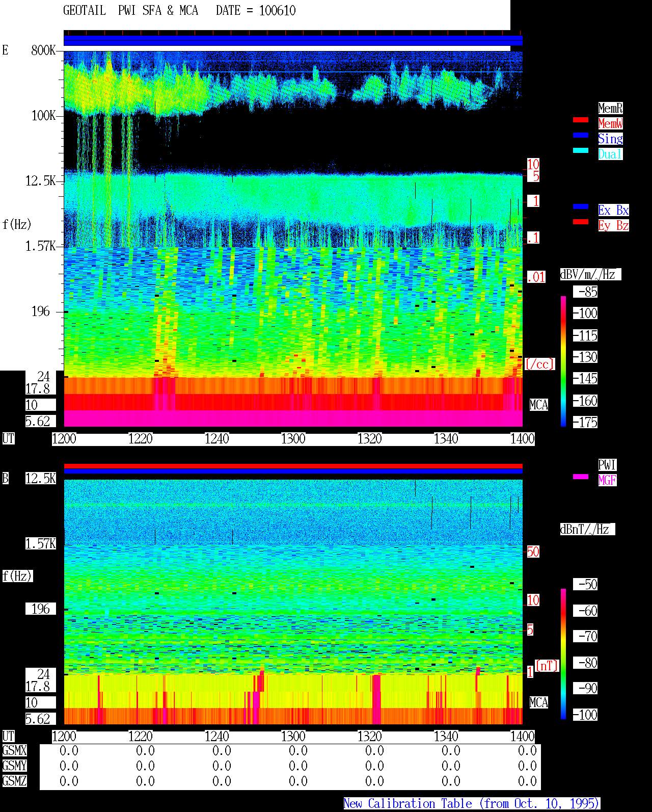Click the blue Sing legend swatch
This screenshot has width=652, height=812.
point(581,135)
